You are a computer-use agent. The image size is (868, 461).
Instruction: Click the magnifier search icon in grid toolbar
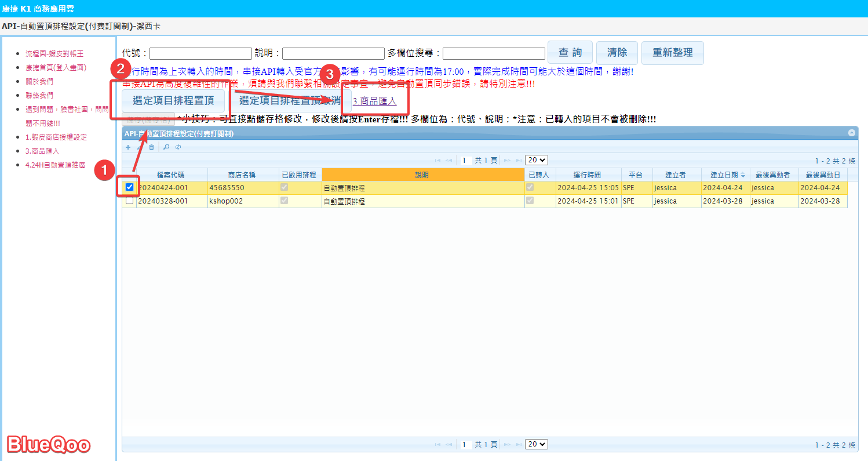coord(166,147)
